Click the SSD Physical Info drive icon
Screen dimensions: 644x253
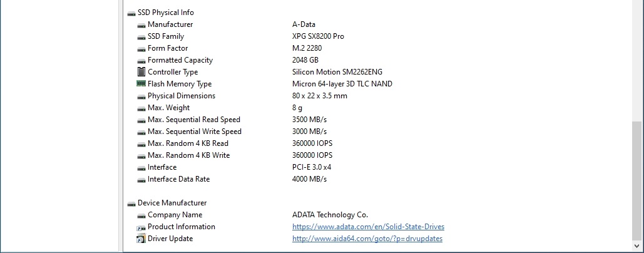click(x=131, y=13)
